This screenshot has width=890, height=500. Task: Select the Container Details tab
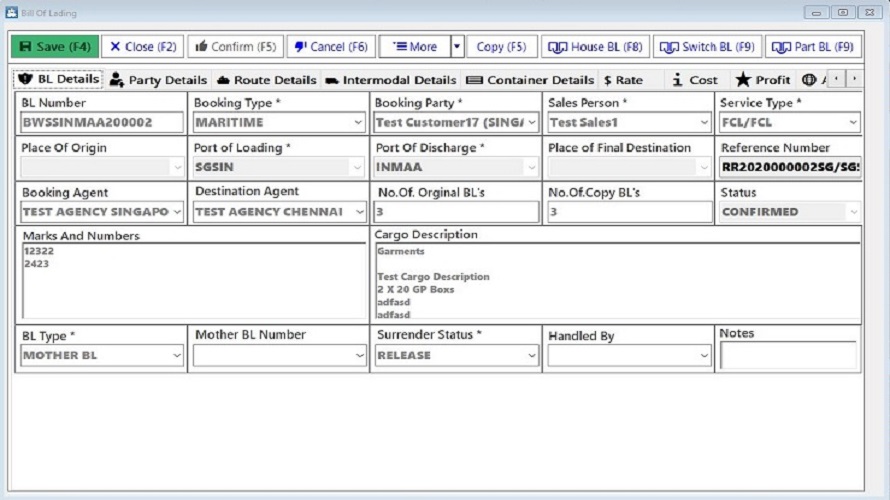tap(530, 80)
